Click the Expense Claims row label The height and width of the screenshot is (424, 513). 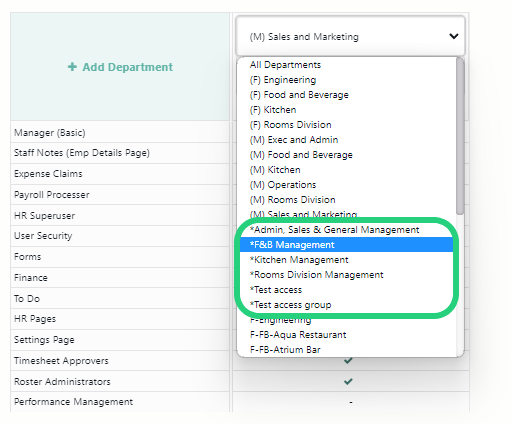48,174
